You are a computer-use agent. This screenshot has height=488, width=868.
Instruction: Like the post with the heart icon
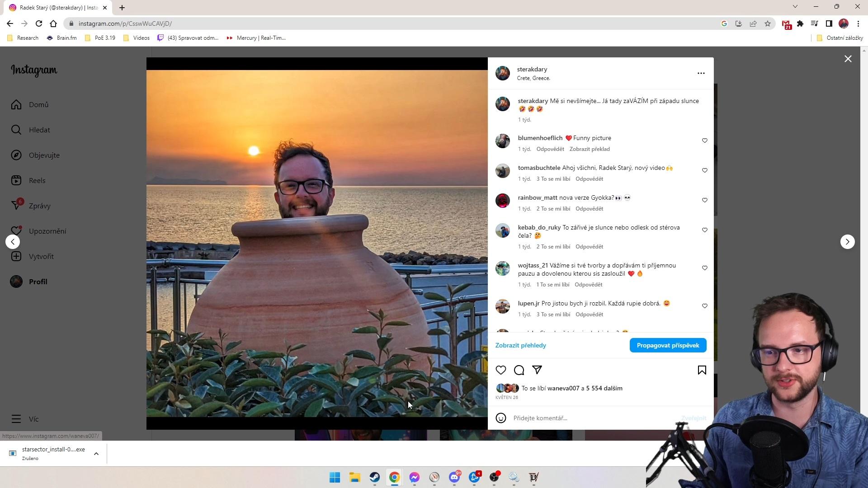coord(501,370)
